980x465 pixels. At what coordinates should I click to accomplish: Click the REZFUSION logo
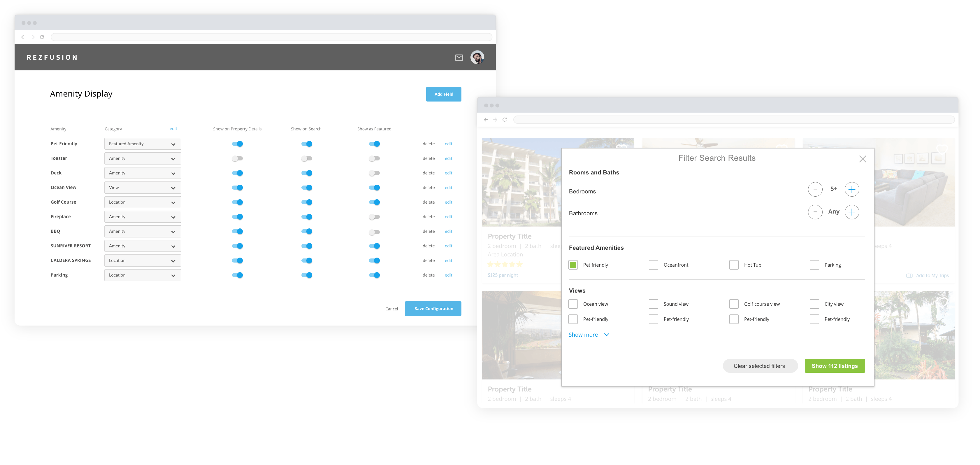52,57
